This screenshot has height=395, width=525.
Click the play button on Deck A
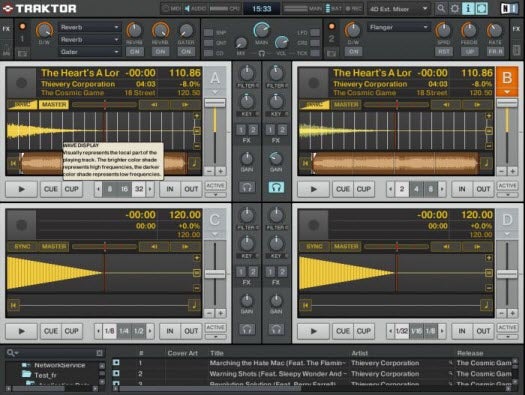point(21,189)
